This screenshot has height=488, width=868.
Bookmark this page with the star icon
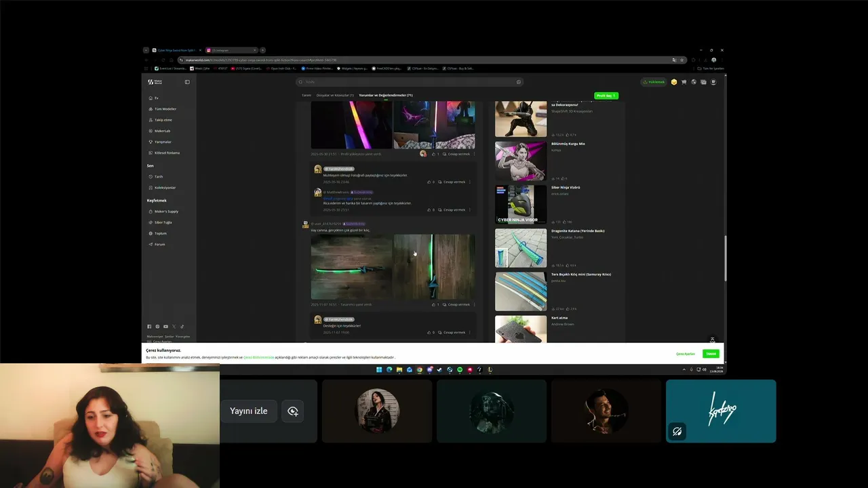coord(680,60)
